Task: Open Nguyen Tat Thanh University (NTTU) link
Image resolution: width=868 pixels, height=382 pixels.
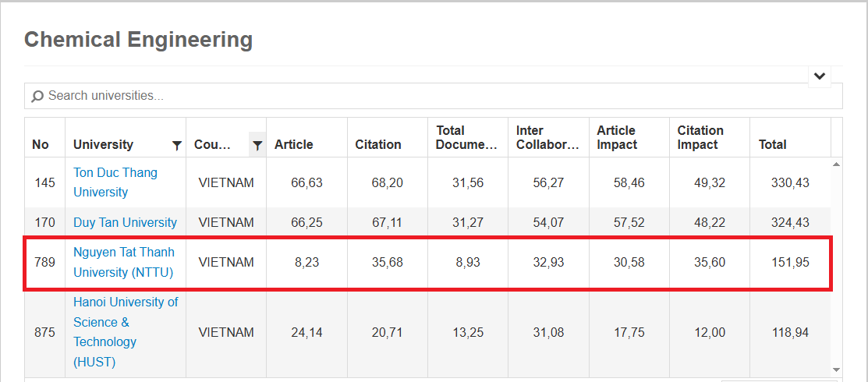Action: pyautogui.click(x=124, y=263)
